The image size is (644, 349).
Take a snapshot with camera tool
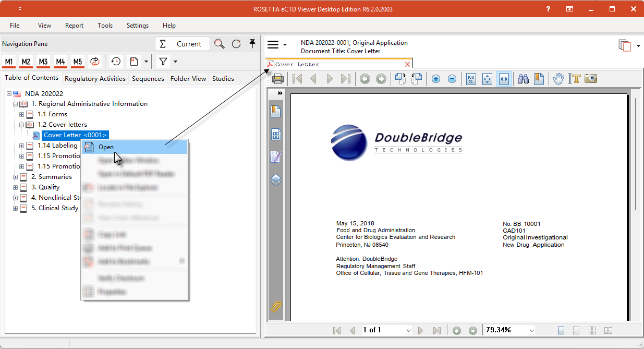(x=591, y=79)
